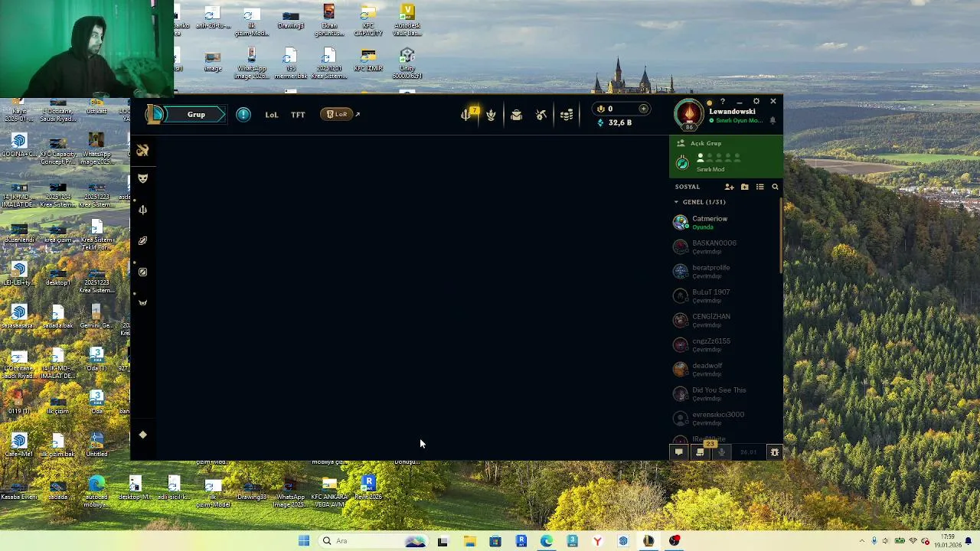
Task: Open the messages icon with badge 23
Action: click(700, 452)
